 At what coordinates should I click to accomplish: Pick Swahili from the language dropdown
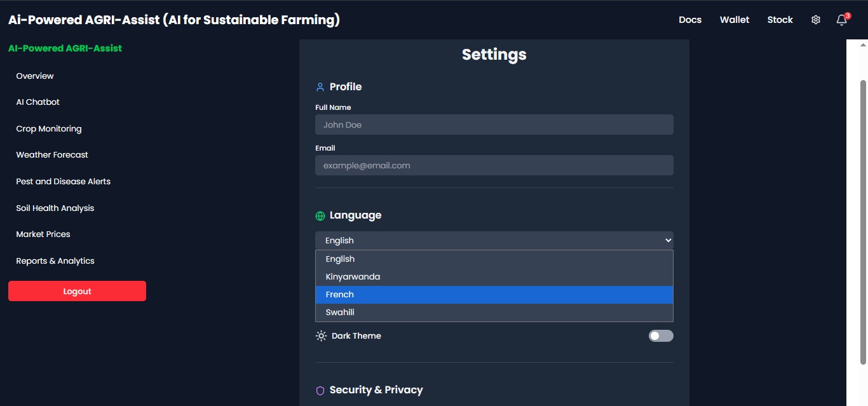pyautogui.click(x=494, y=313)
